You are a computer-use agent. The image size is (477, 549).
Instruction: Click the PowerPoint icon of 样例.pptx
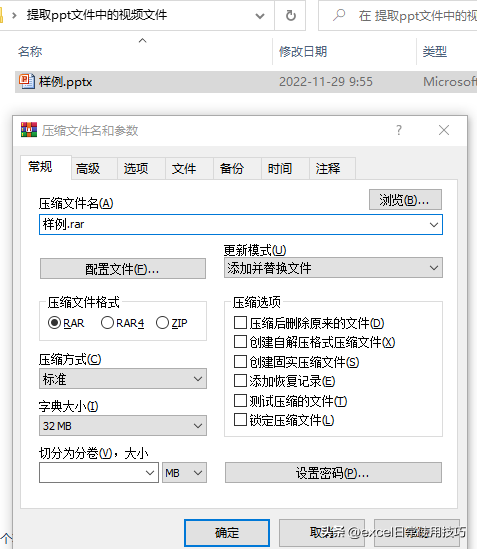pos(27,82)
